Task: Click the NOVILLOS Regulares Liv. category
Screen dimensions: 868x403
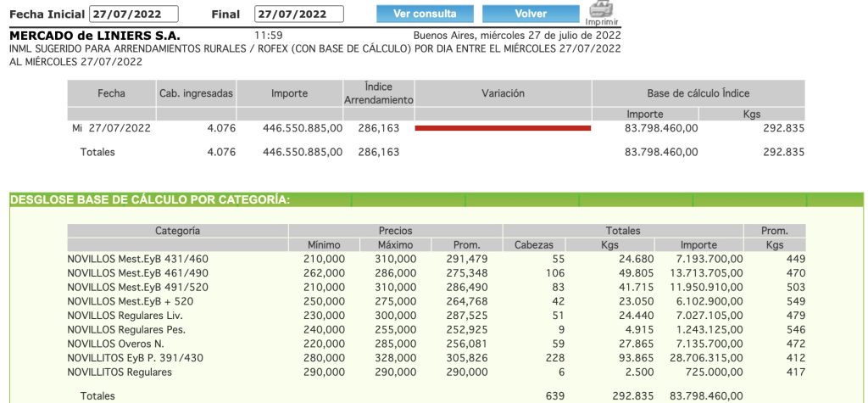Action: [125, 316]
